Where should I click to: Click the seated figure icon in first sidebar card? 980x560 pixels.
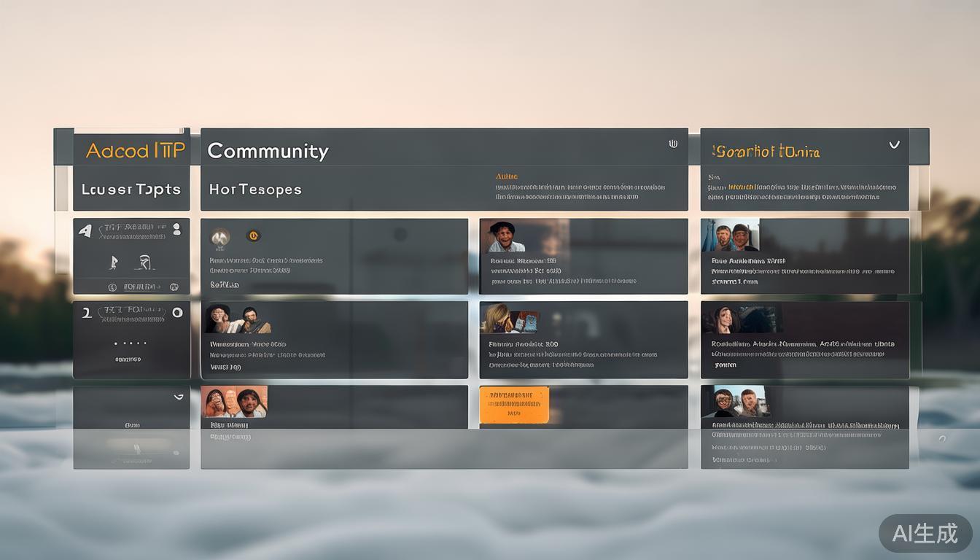pos(144,262)
